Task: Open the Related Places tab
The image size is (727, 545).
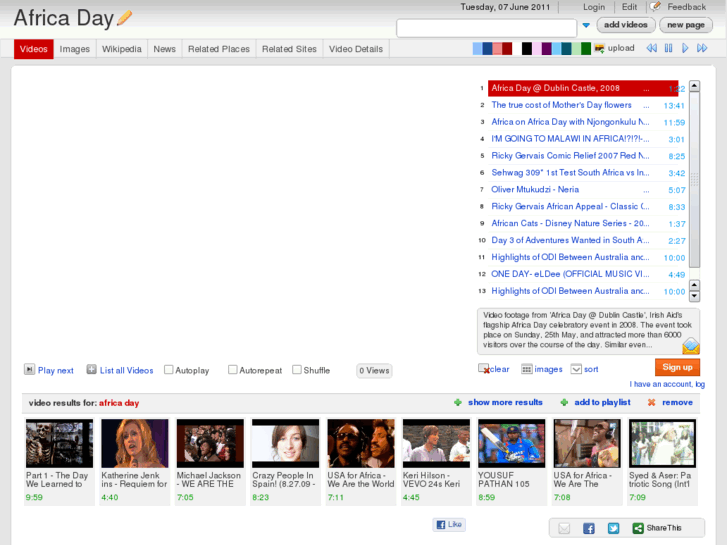Action: click(x=218, y=49)
